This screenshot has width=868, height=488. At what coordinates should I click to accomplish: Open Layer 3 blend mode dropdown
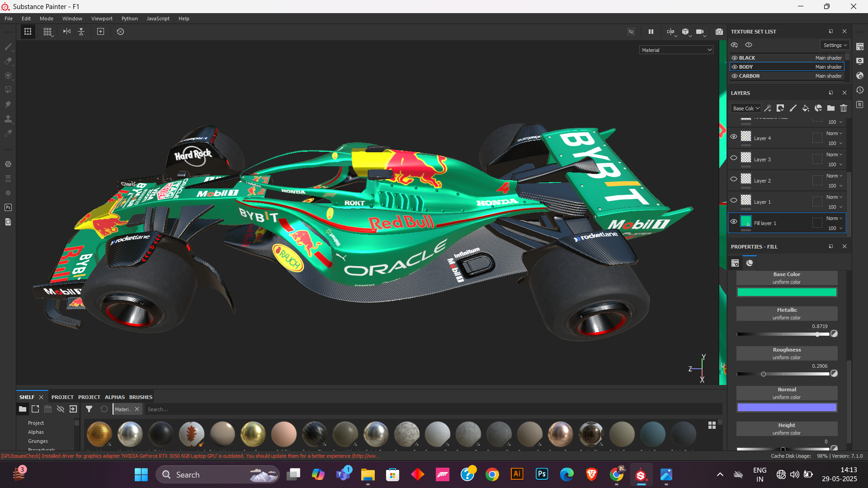point(835,155)
